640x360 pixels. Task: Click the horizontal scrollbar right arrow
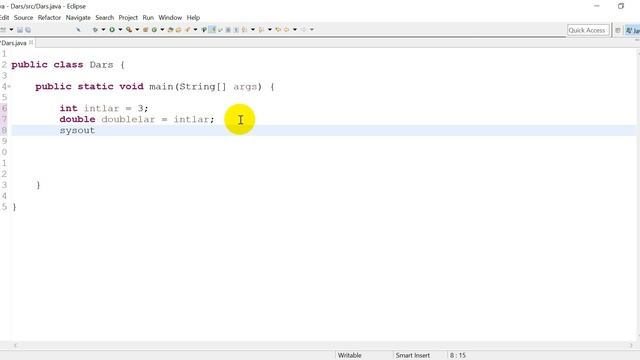(x=631, y=345)
